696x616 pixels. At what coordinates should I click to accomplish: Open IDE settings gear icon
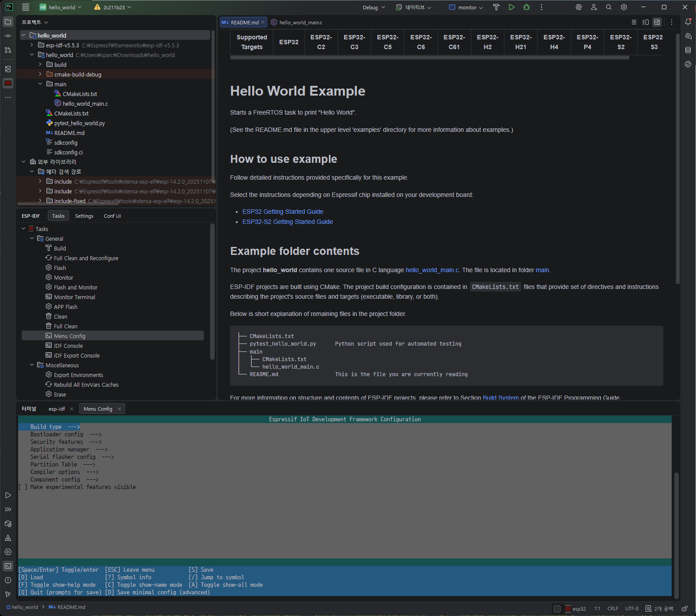click(x=624, y=7)
